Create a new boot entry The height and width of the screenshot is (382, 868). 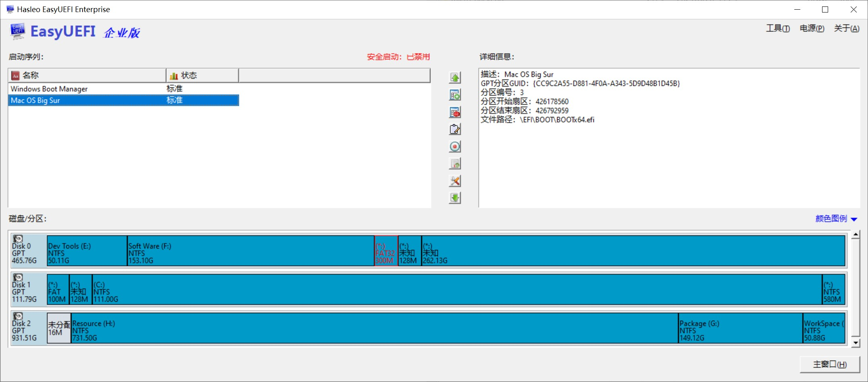[455, 95]
